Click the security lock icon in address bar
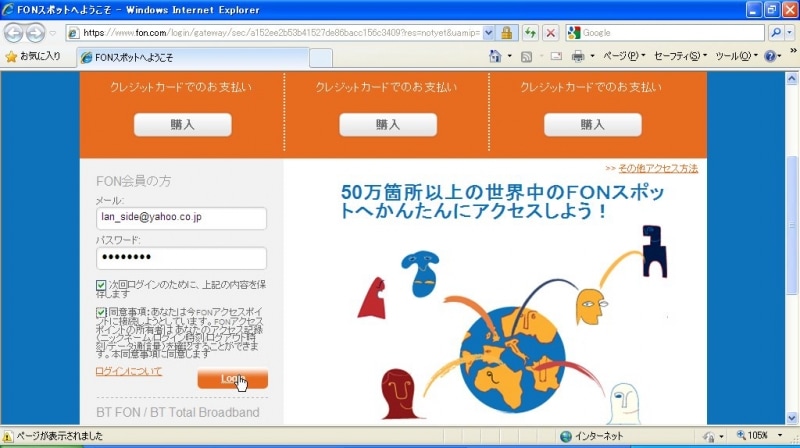Screen dimensions: 800x448 click(x=507, y=33)
